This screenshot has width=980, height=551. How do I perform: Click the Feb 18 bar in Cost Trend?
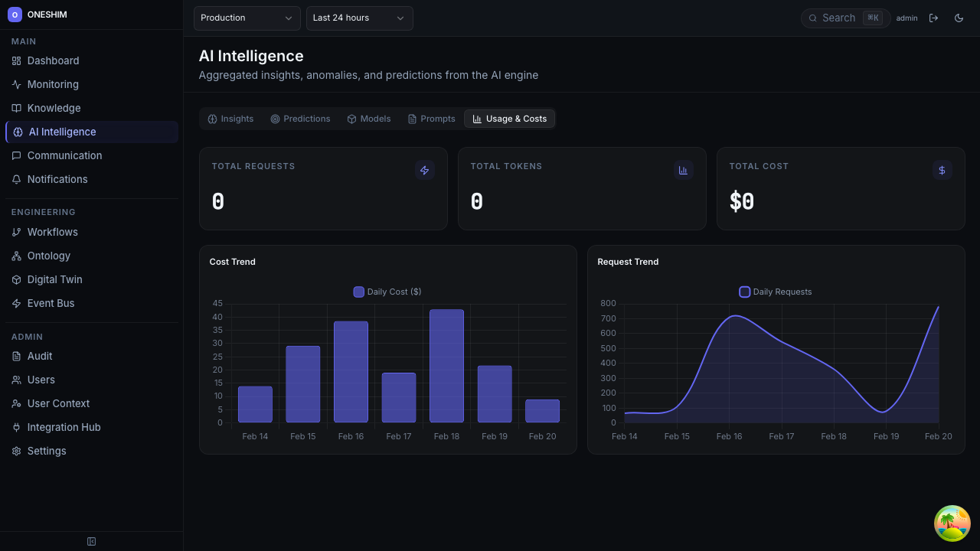[446, 366]
